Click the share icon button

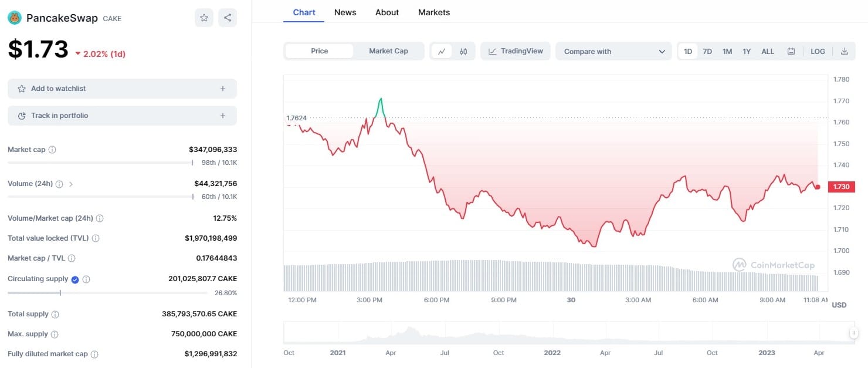[228, 18]
